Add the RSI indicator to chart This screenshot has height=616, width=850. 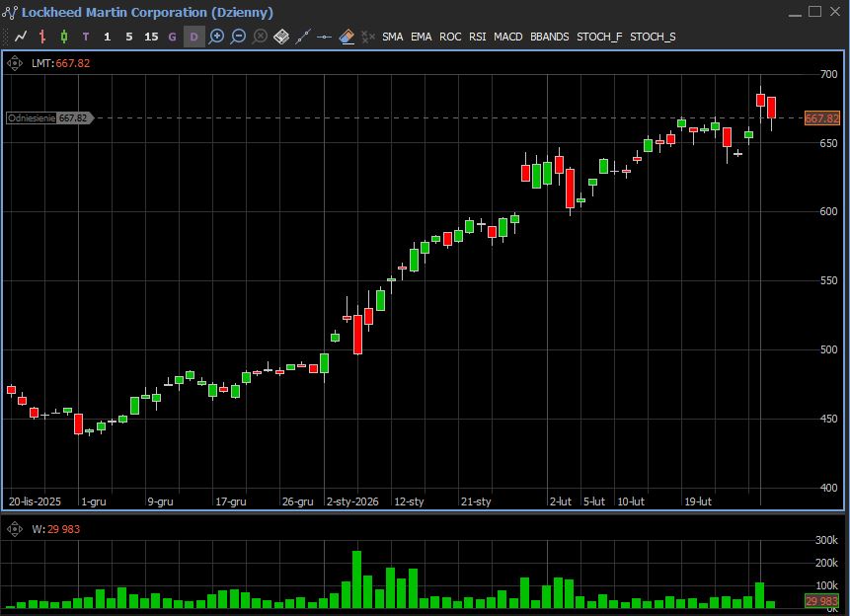pyautogui.click(x=478, y=37)
